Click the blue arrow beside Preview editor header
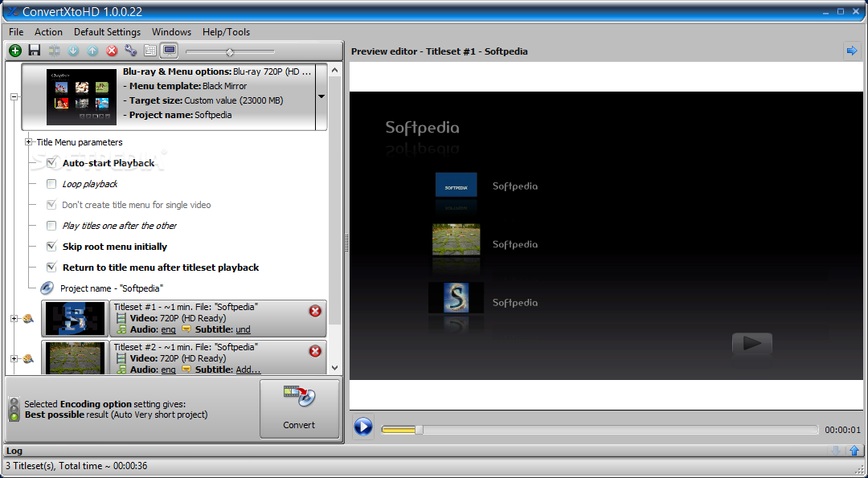 point(851,51)
